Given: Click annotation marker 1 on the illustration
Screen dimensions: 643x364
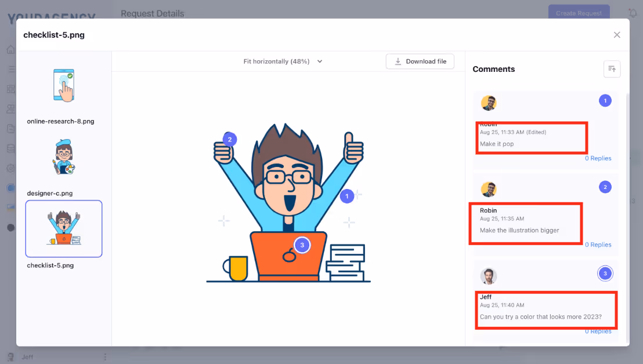Looking at the screenshot, I should [x=347, y=196].
